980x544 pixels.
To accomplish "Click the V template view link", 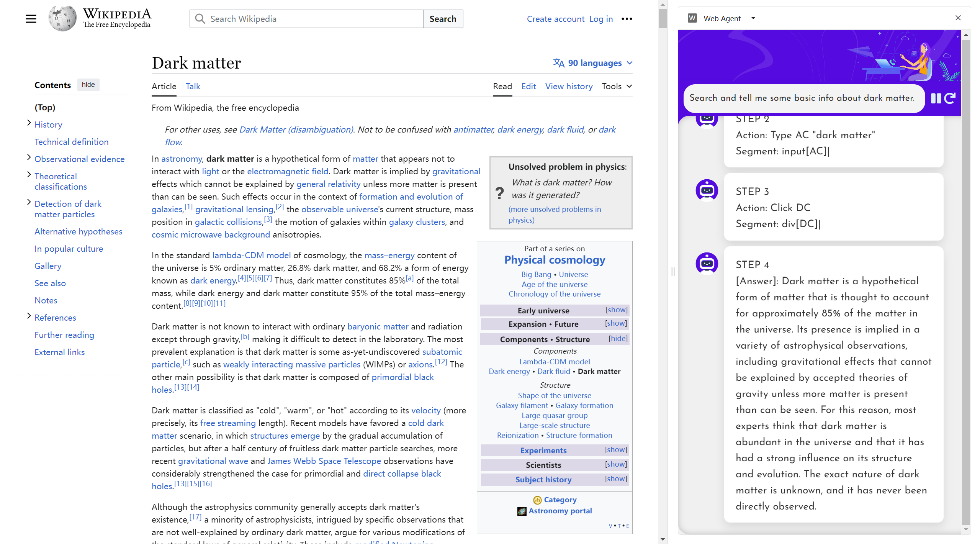I will point(610,526).
